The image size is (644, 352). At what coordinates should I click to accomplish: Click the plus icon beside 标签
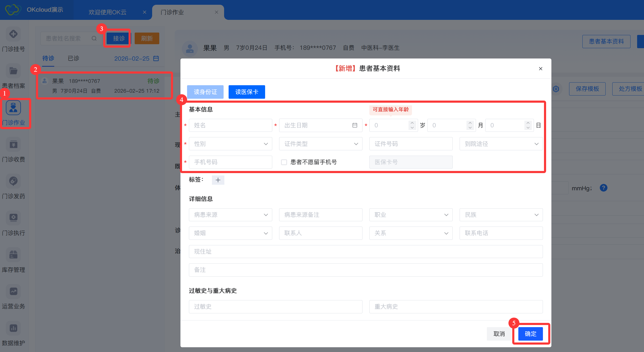218,180
